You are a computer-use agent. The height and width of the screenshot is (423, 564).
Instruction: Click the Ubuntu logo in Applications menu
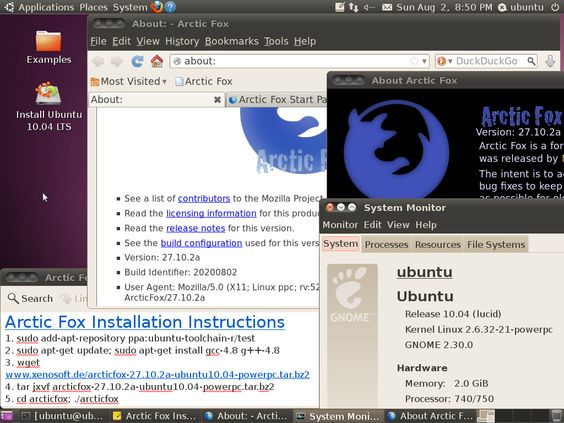coord(8,7)
